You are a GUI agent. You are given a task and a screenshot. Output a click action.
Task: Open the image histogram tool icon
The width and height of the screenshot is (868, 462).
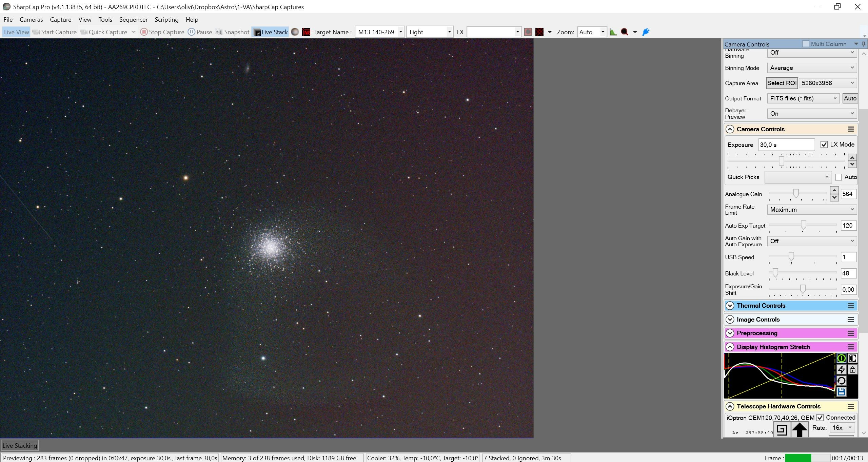pyautogui.click(x=613, y=32)
